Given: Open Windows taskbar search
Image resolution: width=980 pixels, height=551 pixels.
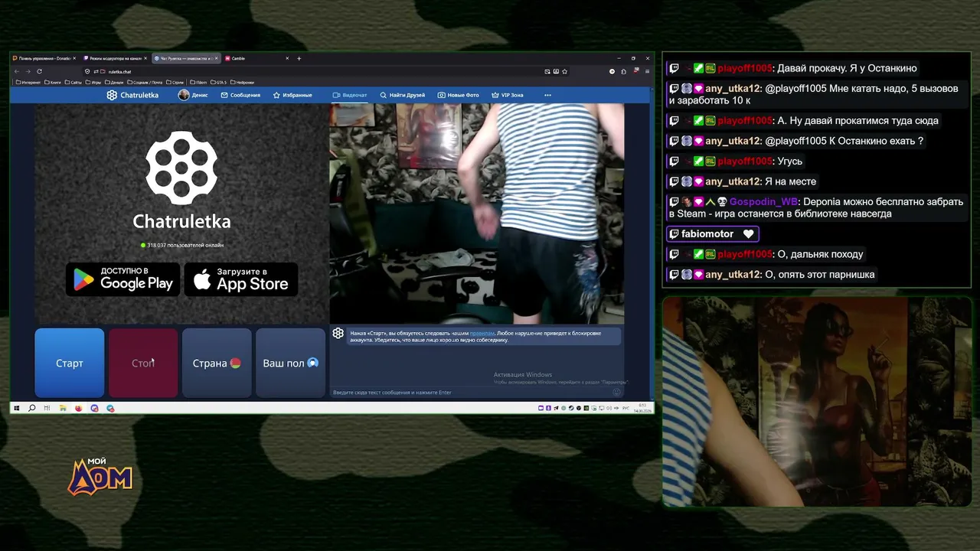Looking at the screenshot, I should [x=31, y=408].
